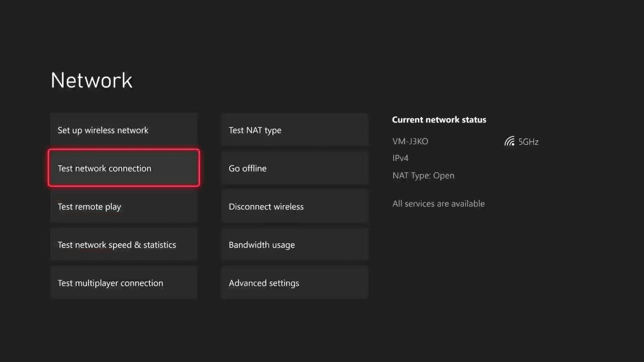Click the NAT Type: Open status text
This screenshot has width=644, height=362.
coord(423,175)
